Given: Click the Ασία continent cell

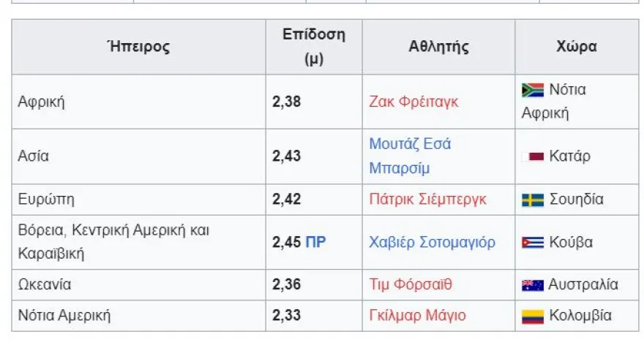Looking at the screenshot, I should click(34, 156).
